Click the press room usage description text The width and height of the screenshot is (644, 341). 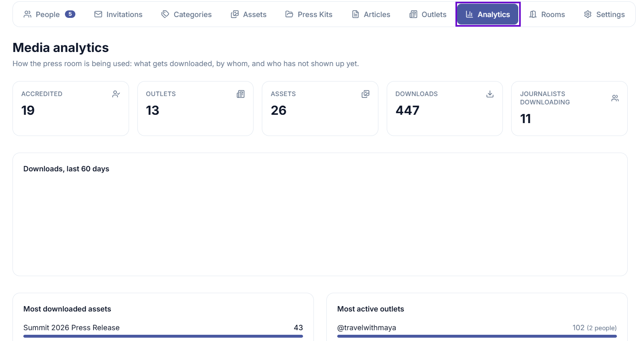(x=186, y=64)
